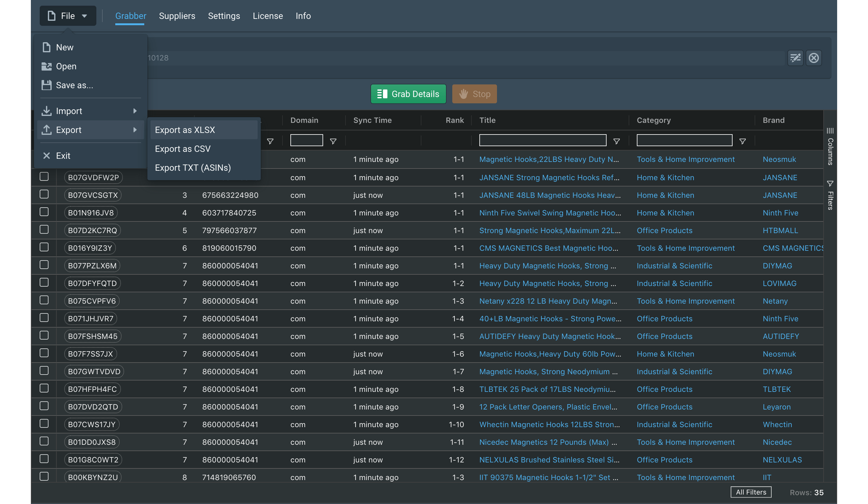Tick the checkbox for row B07GVDFW2P
This screenshot has width=868, height=504.
pos(44,177)
